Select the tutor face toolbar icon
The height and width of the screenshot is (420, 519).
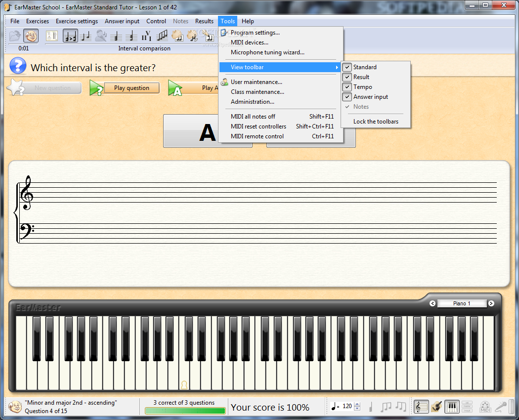pos(31,36)
